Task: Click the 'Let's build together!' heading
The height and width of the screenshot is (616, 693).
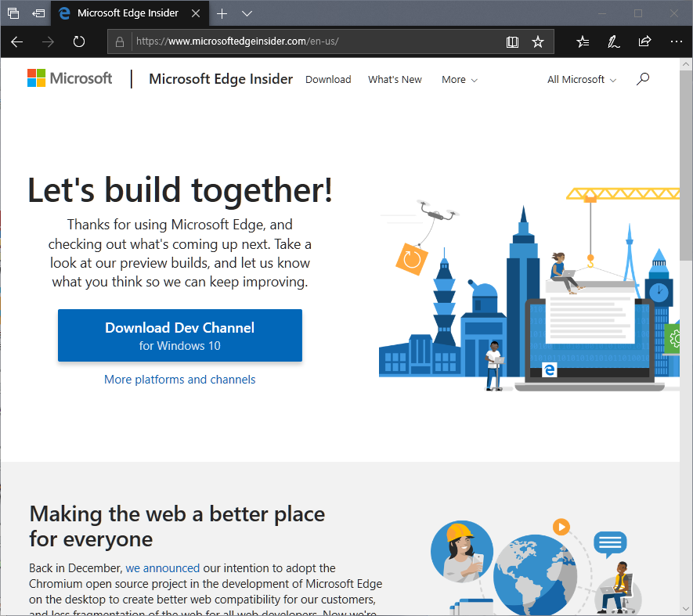Action: coord(180,190)
